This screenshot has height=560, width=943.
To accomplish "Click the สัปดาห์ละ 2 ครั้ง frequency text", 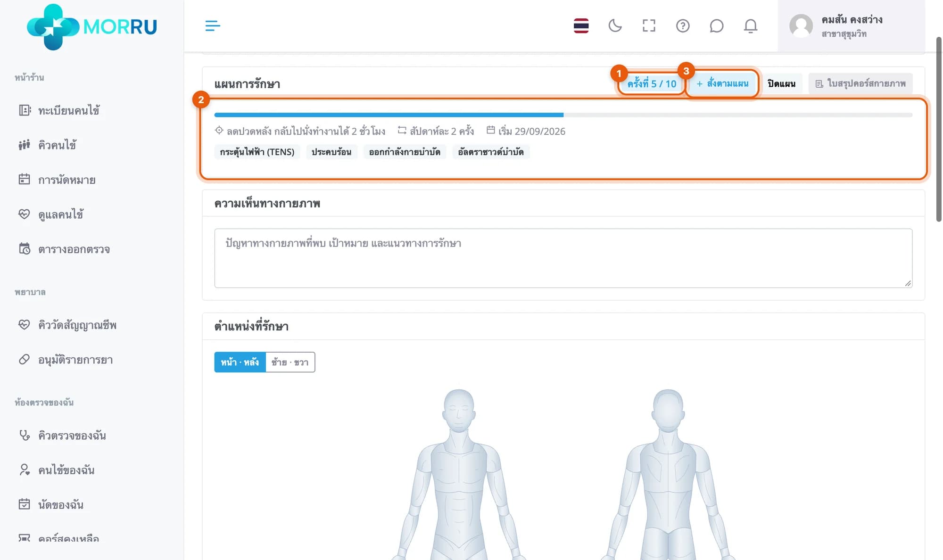I will pyautogui.click(x=441, y=131).
